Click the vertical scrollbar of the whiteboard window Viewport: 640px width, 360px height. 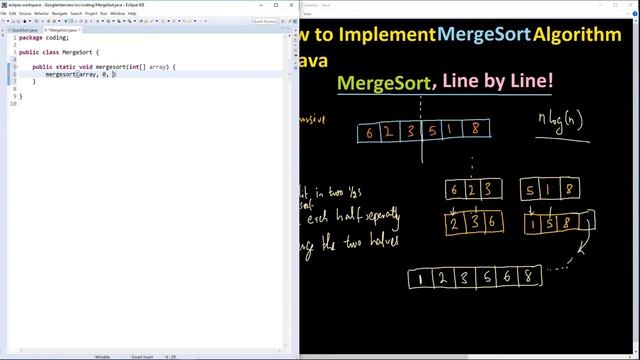pyautogui.click(x=636, y=186)
